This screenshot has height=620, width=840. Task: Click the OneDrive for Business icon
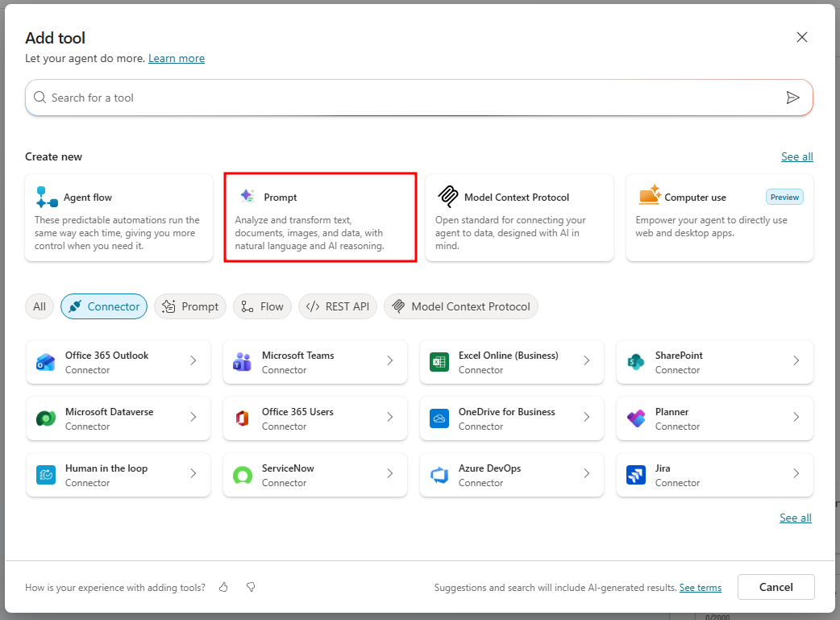(x=439, y=418)
